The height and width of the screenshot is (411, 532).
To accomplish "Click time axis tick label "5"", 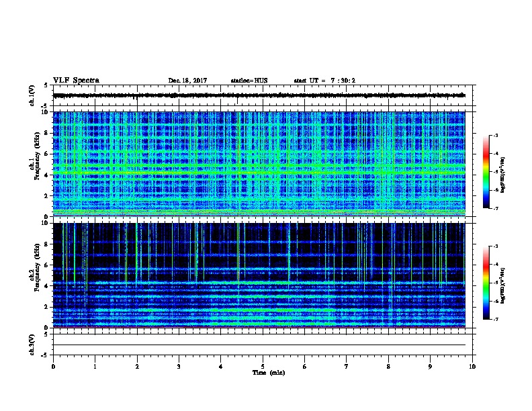I will pos(263,367).
